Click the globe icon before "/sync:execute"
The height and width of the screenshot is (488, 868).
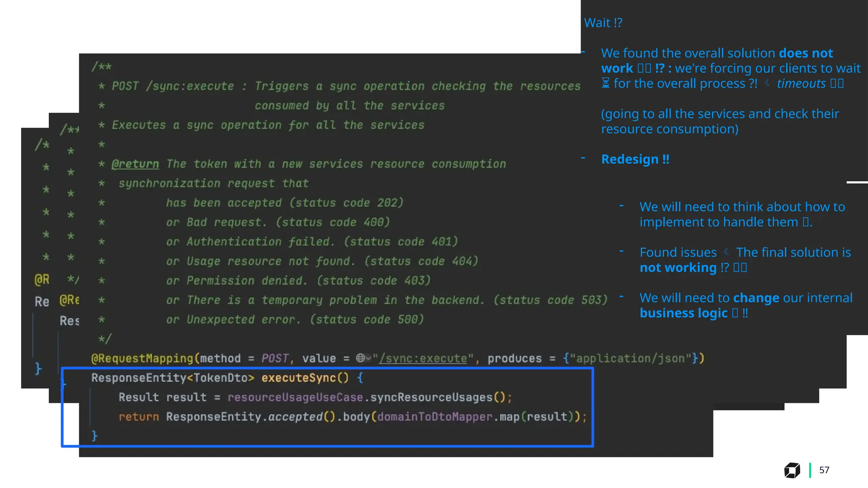coord(360,358)
